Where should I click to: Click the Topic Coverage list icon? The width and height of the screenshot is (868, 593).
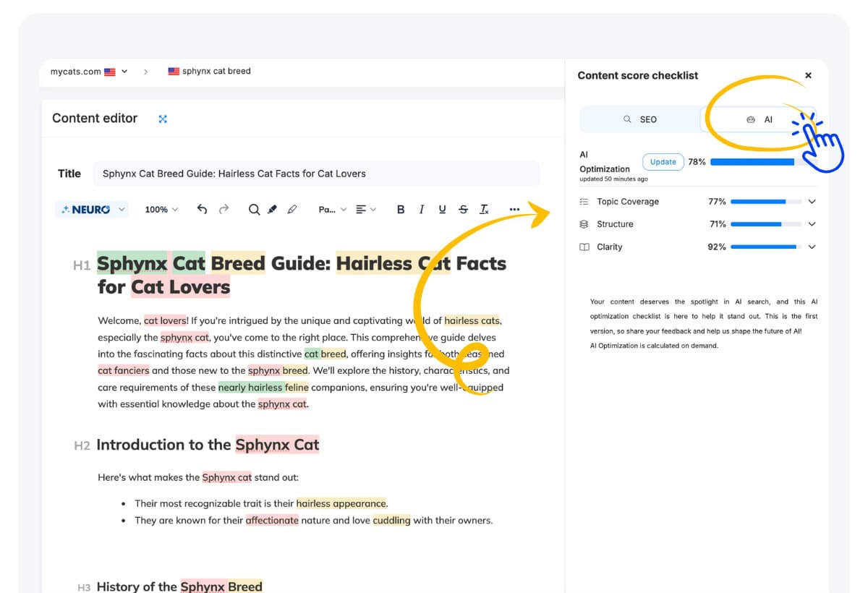[x=584, y=201]
